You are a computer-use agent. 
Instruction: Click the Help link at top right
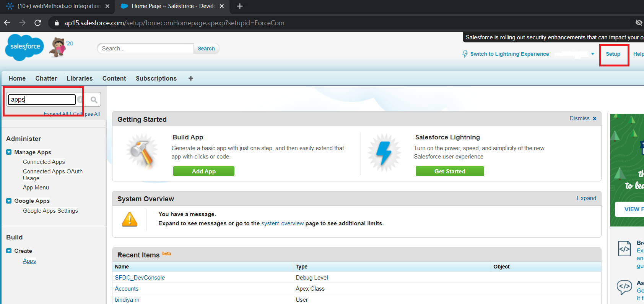(x=638, y=54)
